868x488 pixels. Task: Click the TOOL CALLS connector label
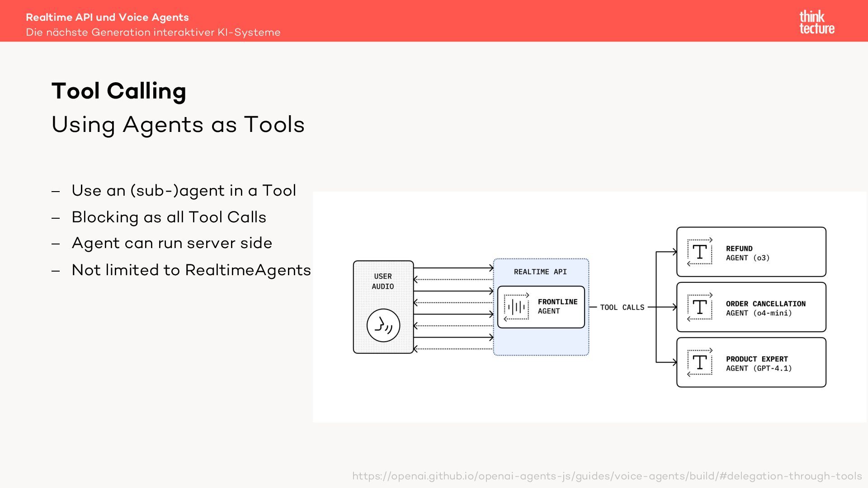[x=622, y=307]
